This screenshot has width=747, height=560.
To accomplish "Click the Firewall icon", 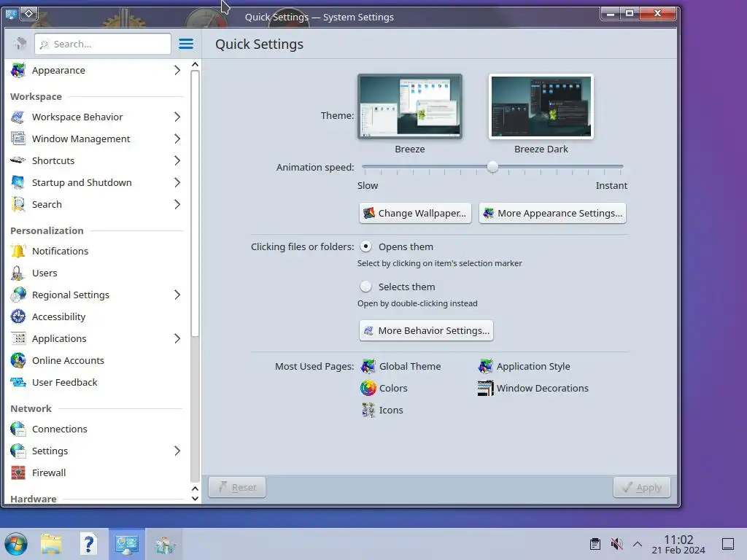I will pos(18,472).
